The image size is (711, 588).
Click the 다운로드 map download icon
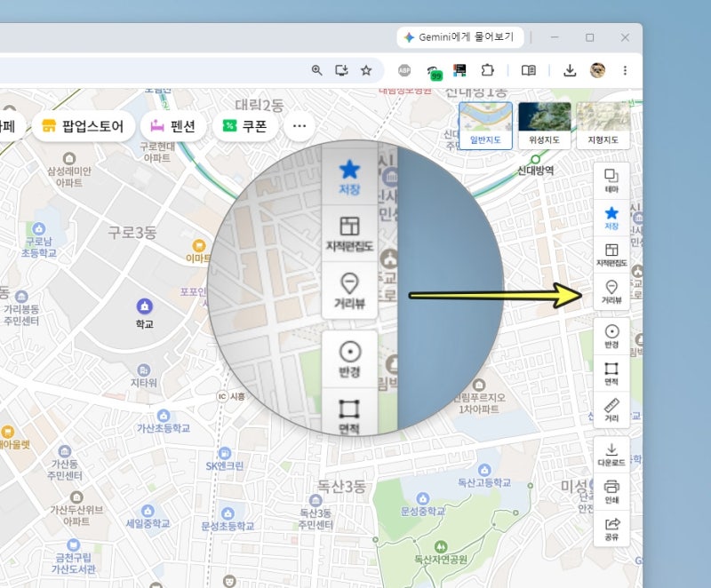(x=611, y=455)
